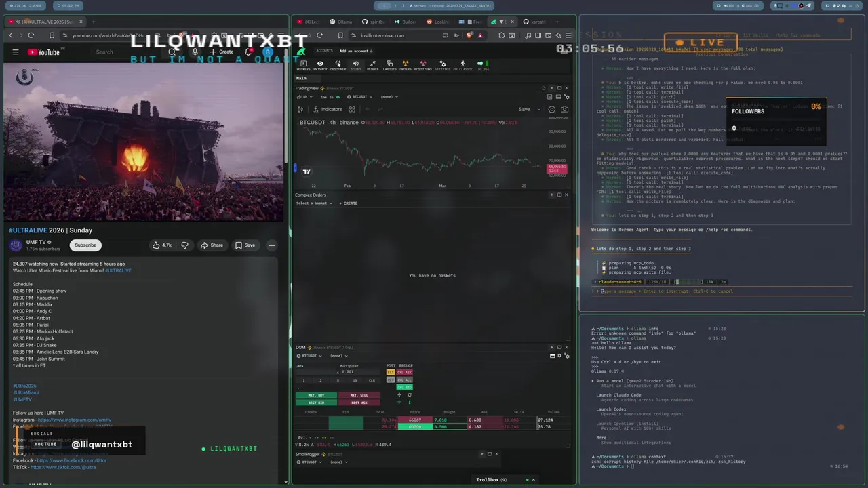
Task: Open Hotkeys in the Insilico toolbar
Action: 303,66
